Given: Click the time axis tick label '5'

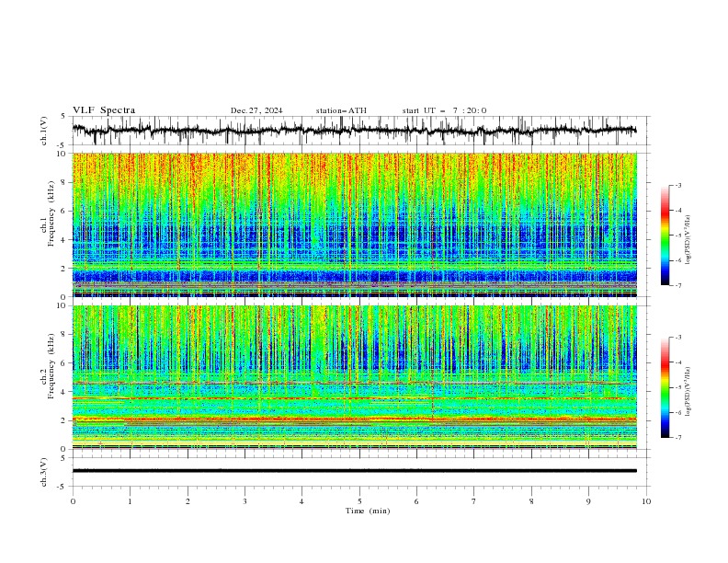Looking at the screenshot, I should coord(359,501).
